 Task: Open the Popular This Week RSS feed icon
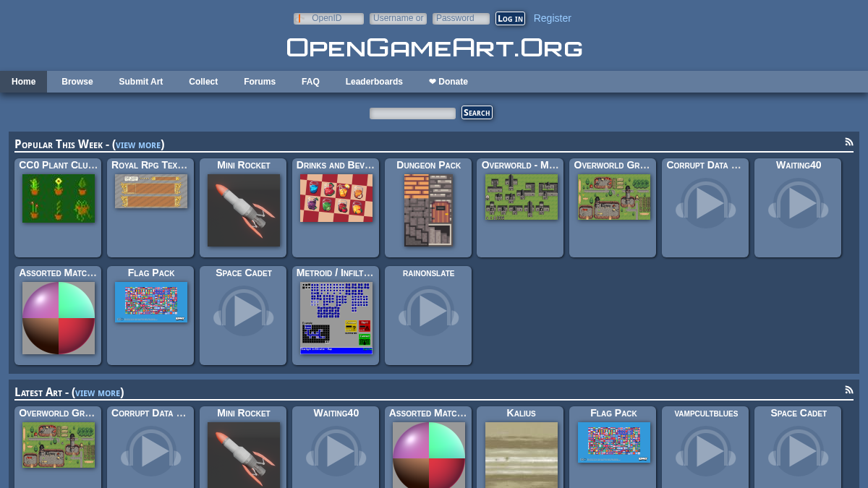(849, 142)
